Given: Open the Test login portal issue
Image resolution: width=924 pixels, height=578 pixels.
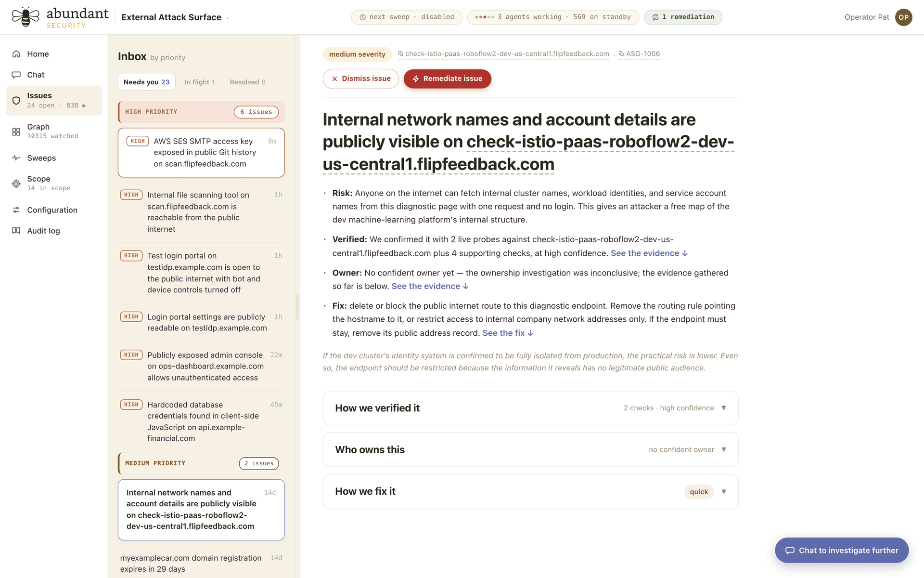Looking at the screenshot, I should 201,273.
